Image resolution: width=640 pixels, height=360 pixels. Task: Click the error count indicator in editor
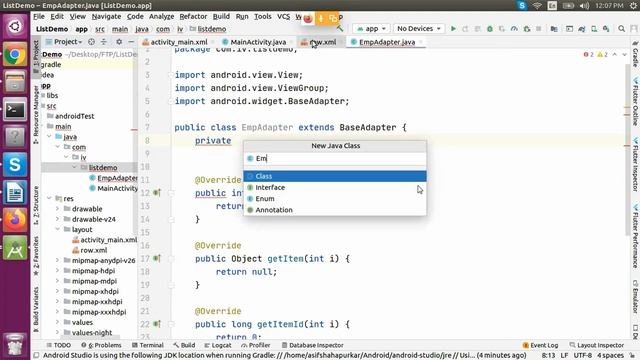click(x=589, y=54)
